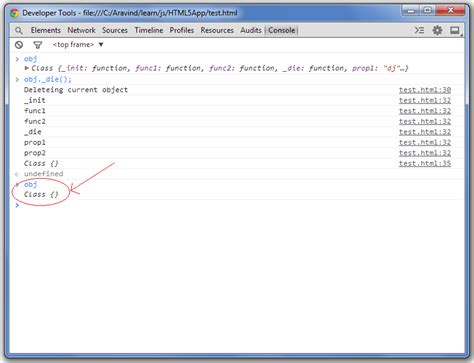Maximize the Developer Tools window
The width and height of the screenshot is (474, 363).
click(428, 11)
